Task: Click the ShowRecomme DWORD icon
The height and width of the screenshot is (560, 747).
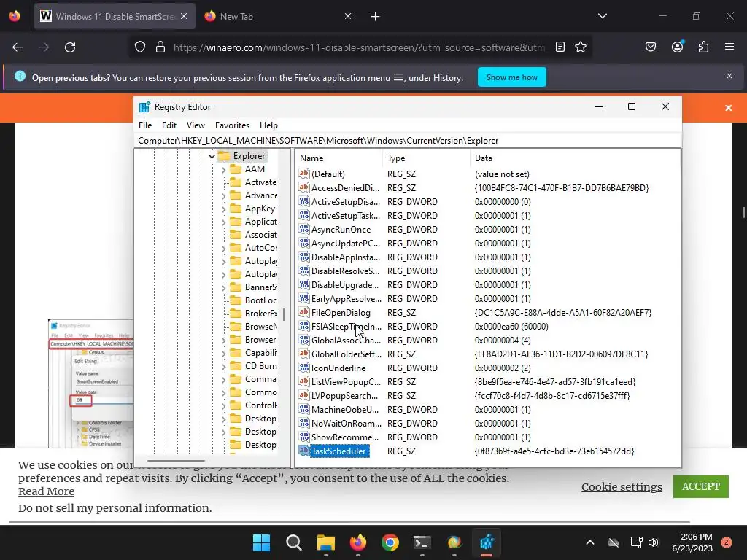Action: [x=304, y=437]
